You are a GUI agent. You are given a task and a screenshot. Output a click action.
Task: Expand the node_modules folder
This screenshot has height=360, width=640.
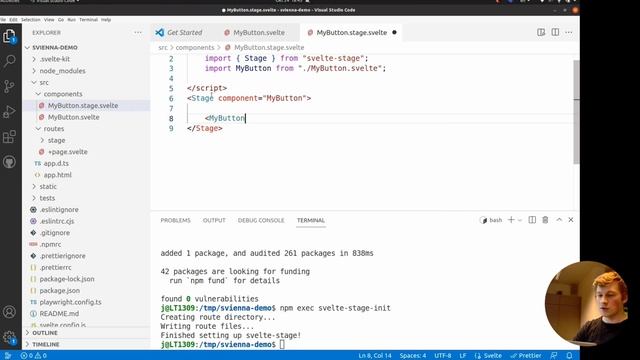coord(87,71)
